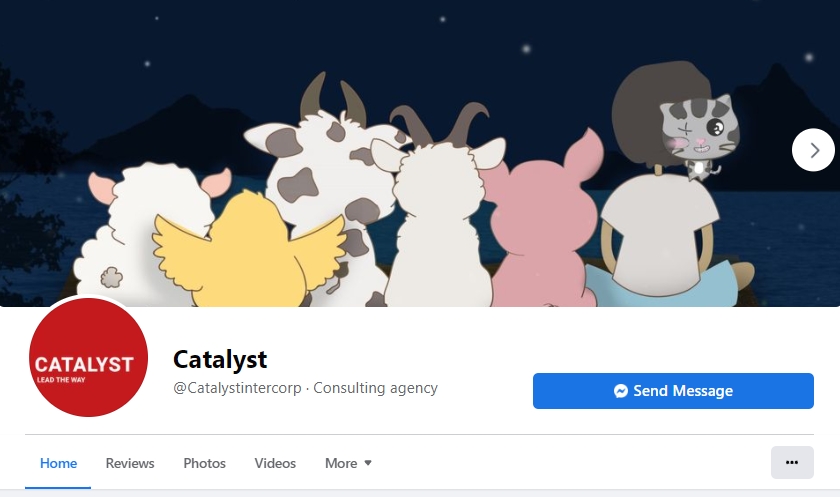
Task: Click the gray cat in cover photo
Action: [698, 137]
